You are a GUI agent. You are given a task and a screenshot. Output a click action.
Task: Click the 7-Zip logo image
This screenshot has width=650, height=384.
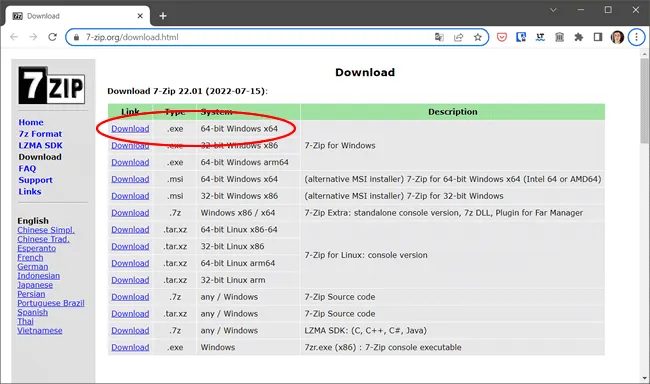click(51, 85)
